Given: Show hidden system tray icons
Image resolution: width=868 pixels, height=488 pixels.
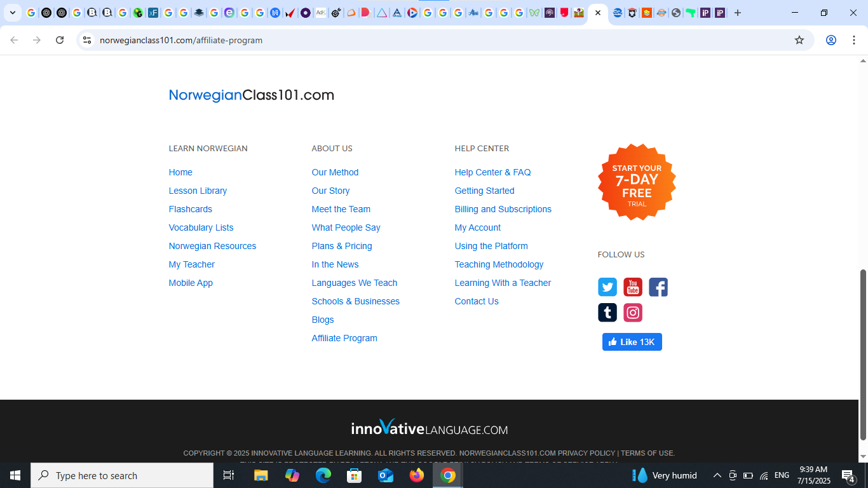Looking at the screenshot, I should [x=717, y=475].
